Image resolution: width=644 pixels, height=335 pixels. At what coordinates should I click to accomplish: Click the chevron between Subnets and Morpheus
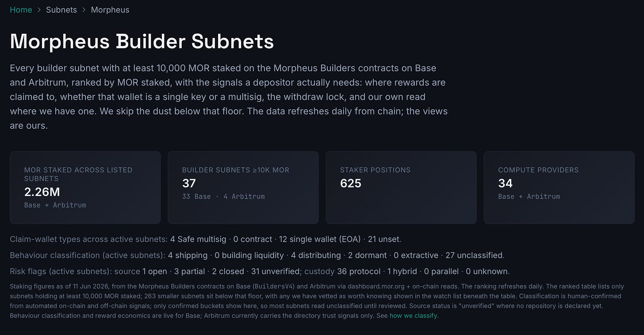tap(84, 10)
